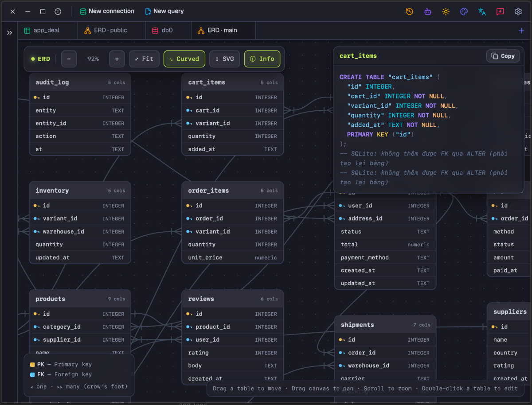Click the payment_method column row
The width and height of the screenshot is (532, 405).
pyautogui.click(x=385, y=257)
